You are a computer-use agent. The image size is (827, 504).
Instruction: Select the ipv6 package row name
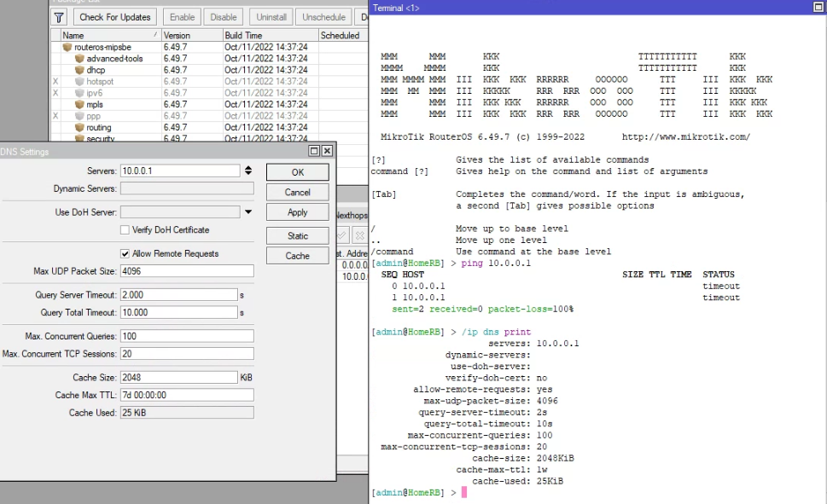coord(95,93)
